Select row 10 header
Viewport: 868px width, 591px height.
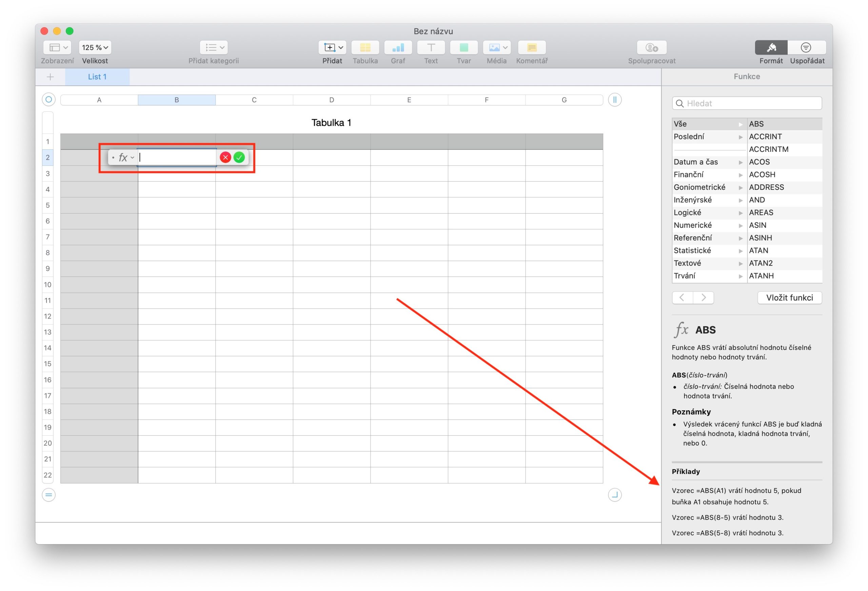click(48, 285)
